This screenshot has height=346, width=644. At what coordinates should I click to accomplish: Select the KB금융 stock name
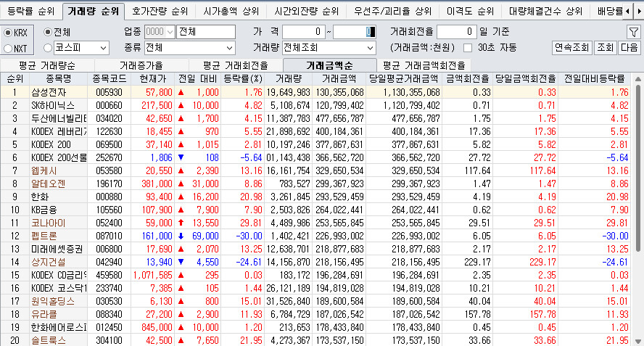pos(44,210)
